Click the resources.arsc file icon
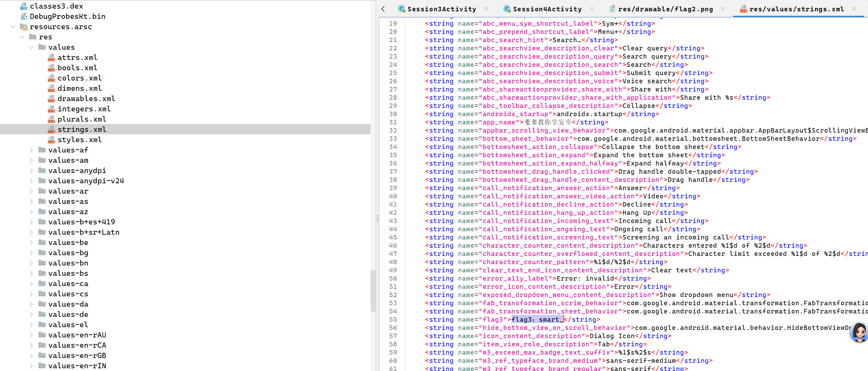The image size is (868, 371). click(23, 27)
